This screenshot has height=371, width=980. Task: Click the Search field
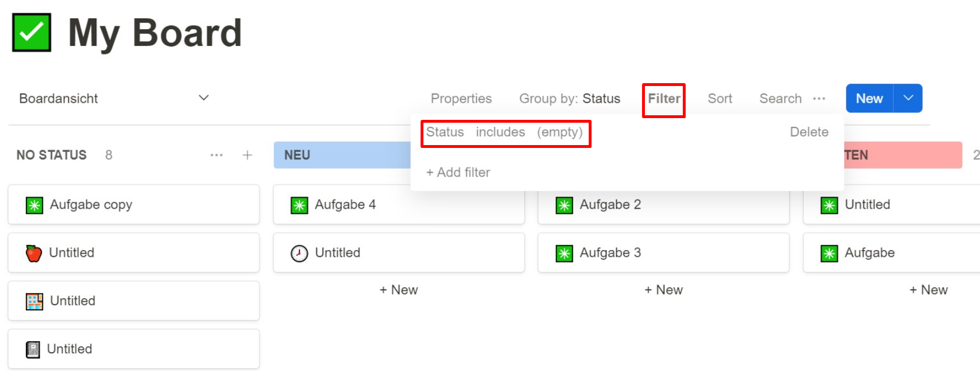[780, 99]
